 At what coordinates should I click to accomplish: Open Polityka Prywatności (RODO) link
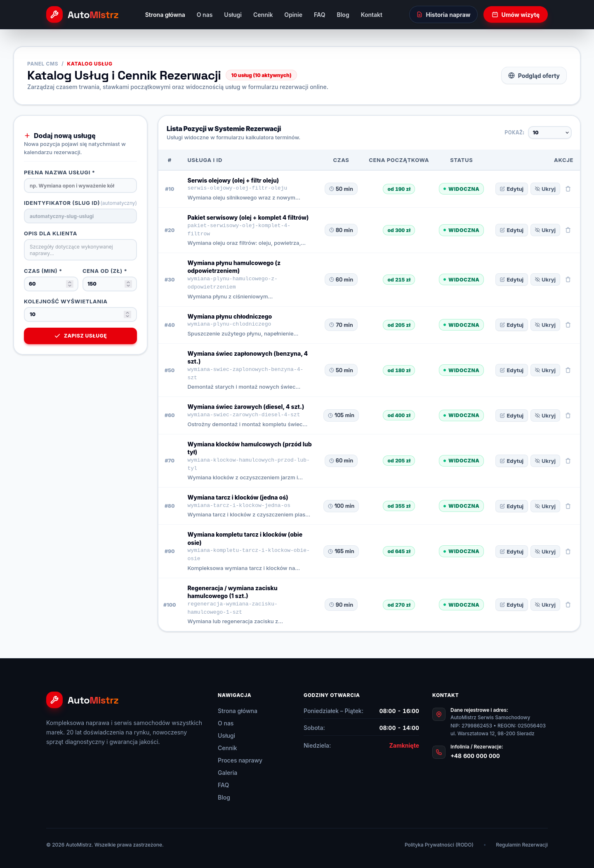[439, 845]
